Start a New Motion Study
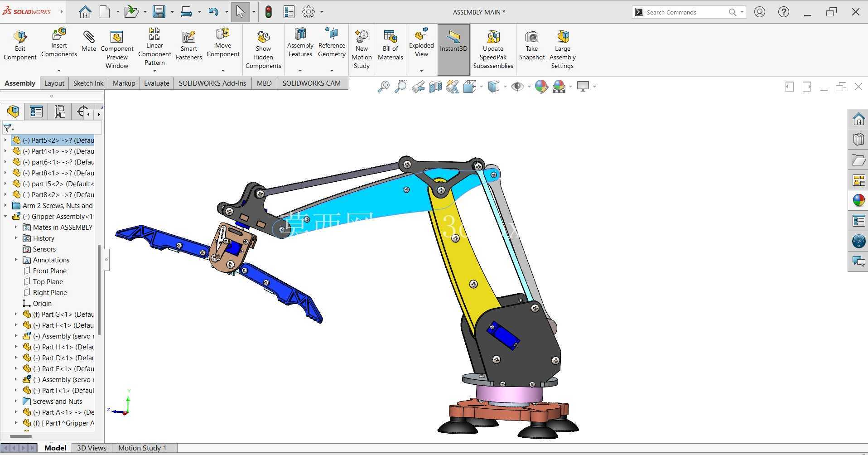The image size is (868, 455). pos(362,49)
